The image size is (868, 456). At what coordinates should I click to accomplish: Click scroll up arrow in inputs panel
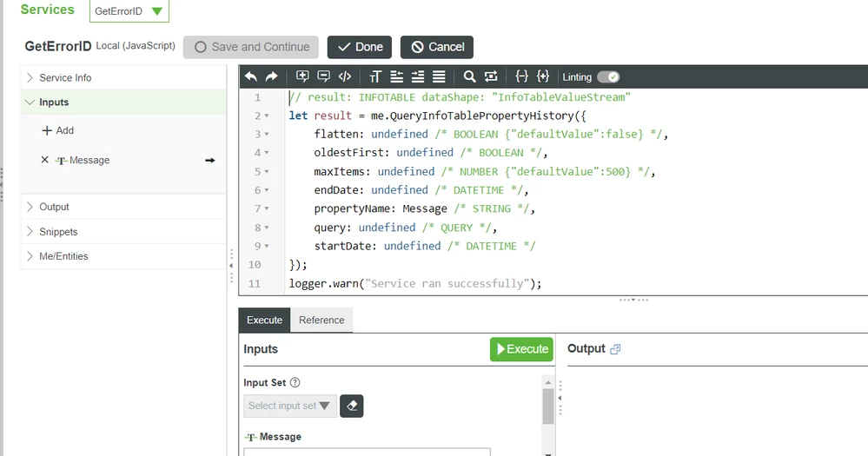pos(548,382)
